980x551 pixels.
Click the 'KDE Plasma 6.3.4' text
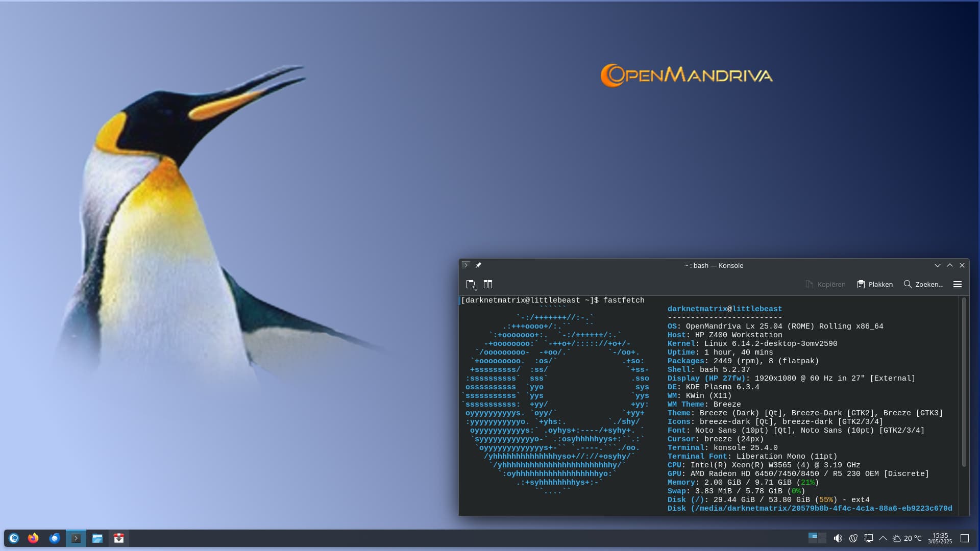[723, 387]
